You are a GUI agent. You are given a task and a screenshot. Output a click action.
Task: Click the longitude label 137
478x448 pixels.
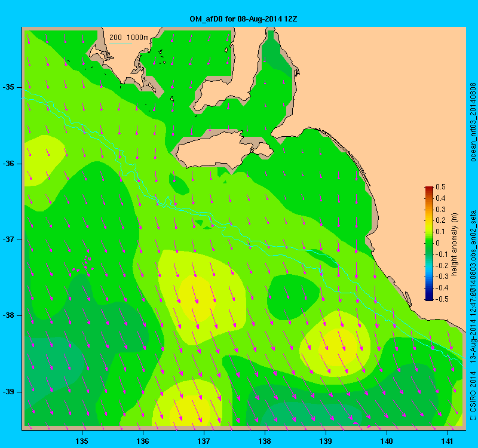coord(204,441)
